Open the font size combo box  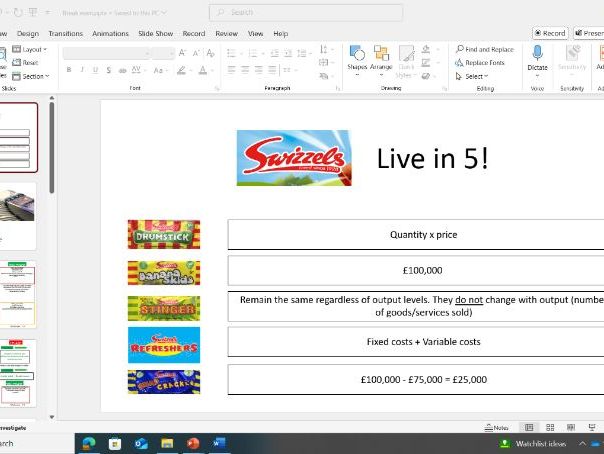163,54
